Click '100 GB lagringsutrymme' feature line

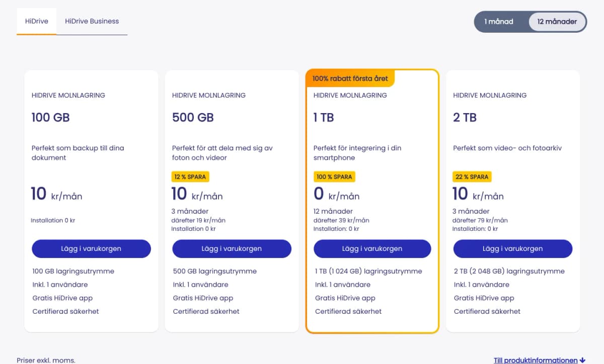coord(73,271)
